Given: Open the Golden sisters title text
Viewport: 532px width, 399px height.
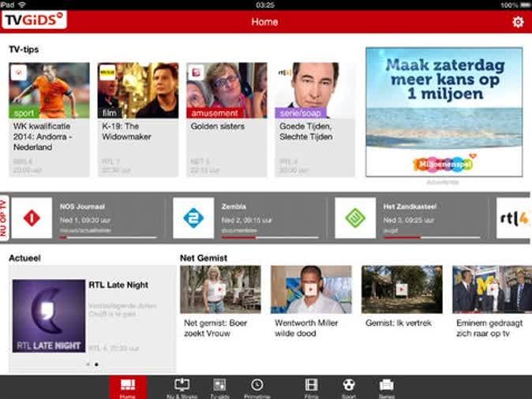Looking at the screenshot, I should (218, 126).
